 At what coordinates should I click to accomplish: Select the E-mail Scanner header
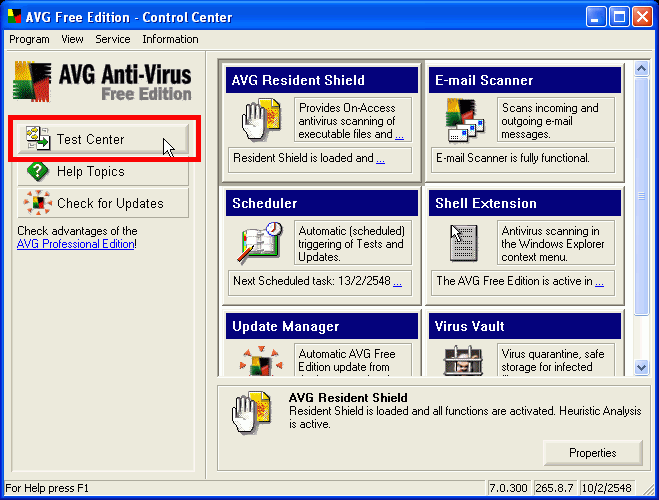coord(525,80)
